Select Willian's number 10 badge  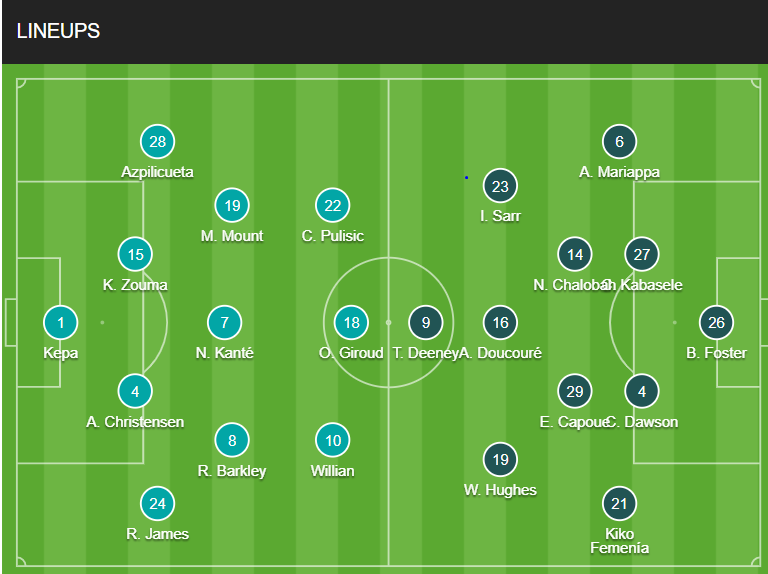333,440
